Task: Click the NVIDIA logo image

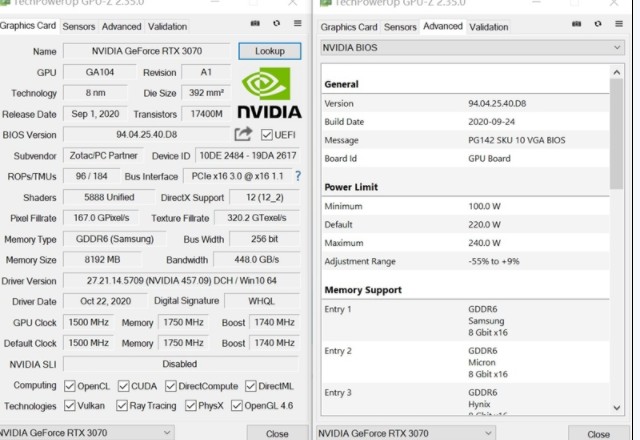Action: click(269, 93)
